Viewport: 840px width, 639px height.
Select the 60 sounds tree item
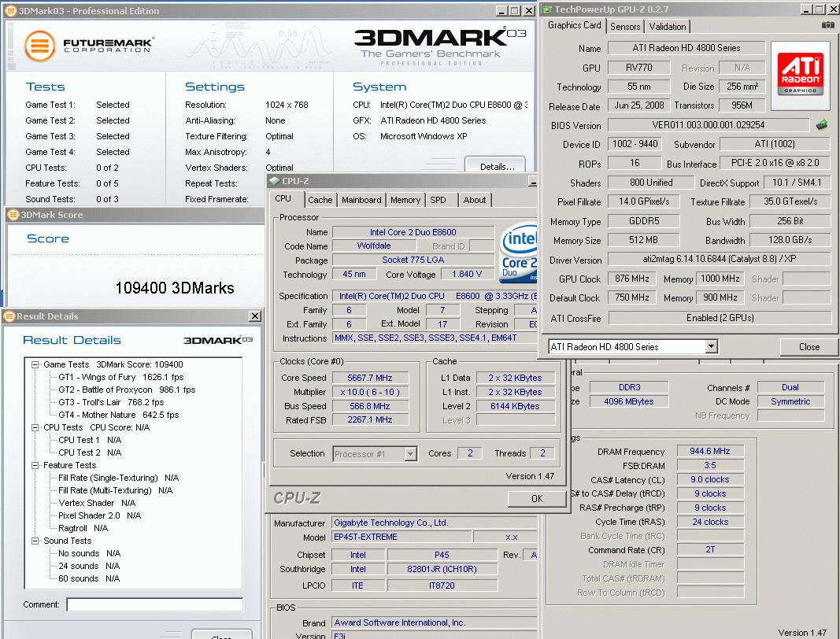point(89,578)
